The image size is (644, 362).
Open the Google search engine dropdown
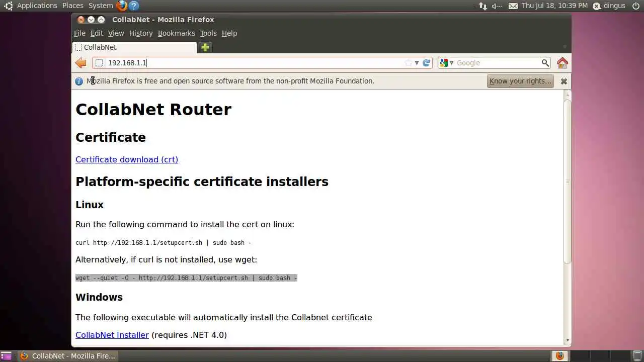446,63
